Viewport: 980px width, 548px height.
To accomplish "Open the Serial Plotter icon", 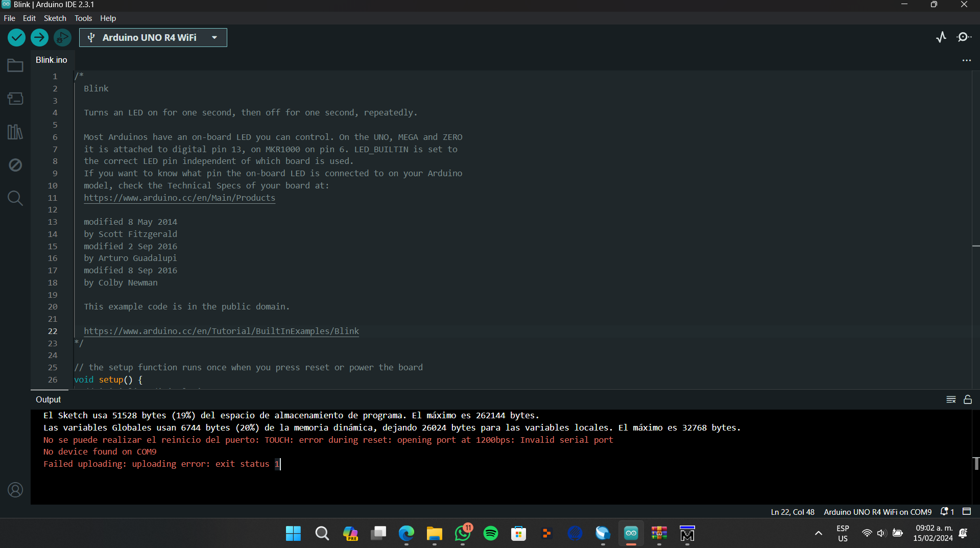I will pos(941,37).
